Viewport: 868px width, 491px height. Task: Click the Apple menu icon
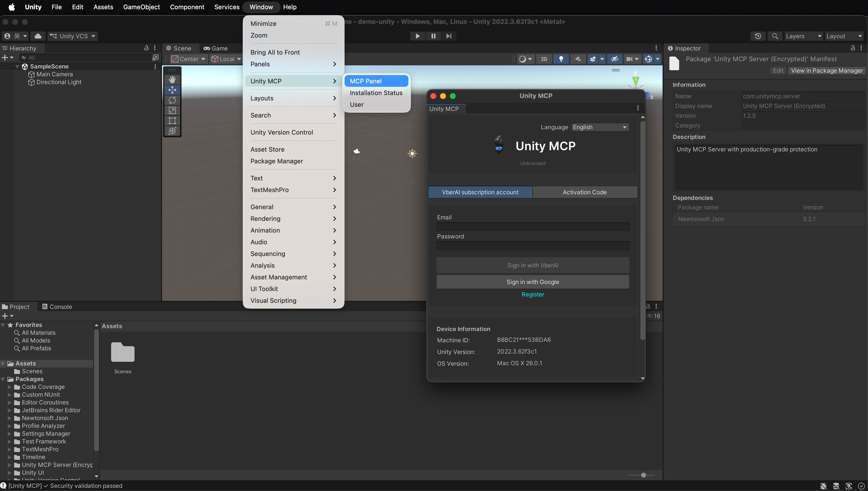[x=11, y=7]
